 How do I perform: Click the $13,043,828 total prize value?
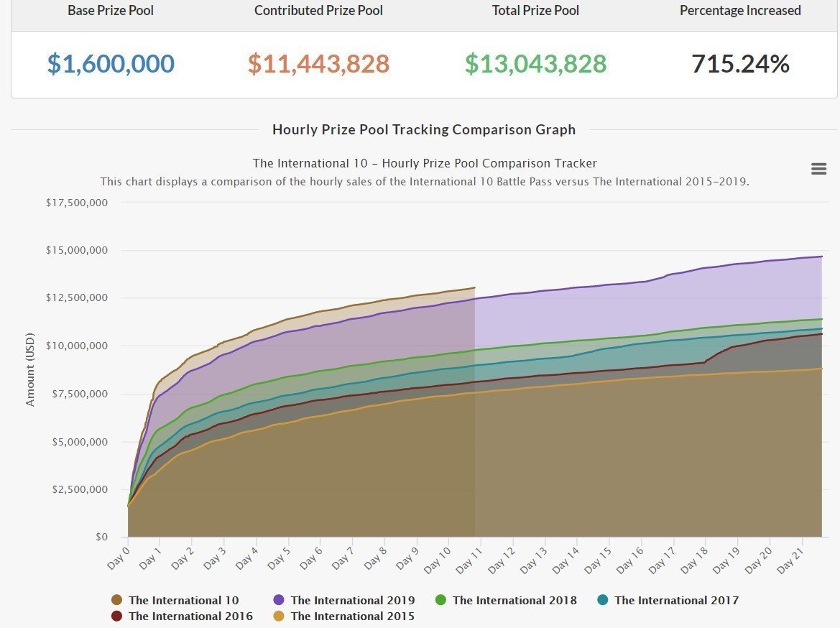536,63
